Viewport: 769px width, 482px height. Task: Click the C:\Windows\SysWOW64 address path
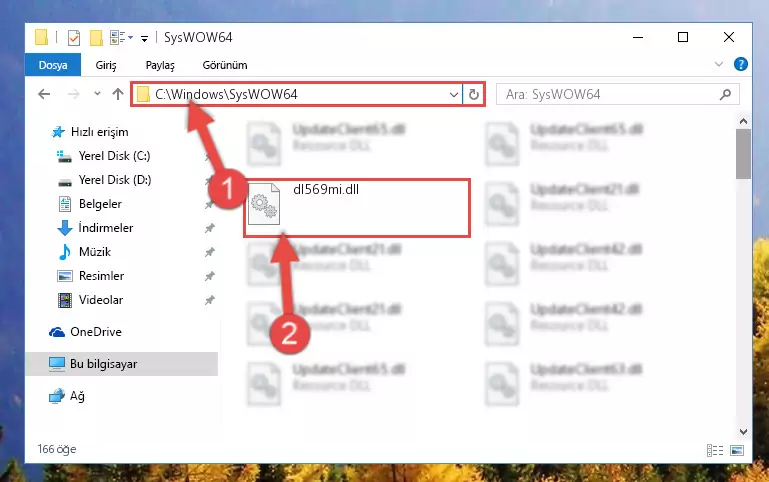[226, 94]
